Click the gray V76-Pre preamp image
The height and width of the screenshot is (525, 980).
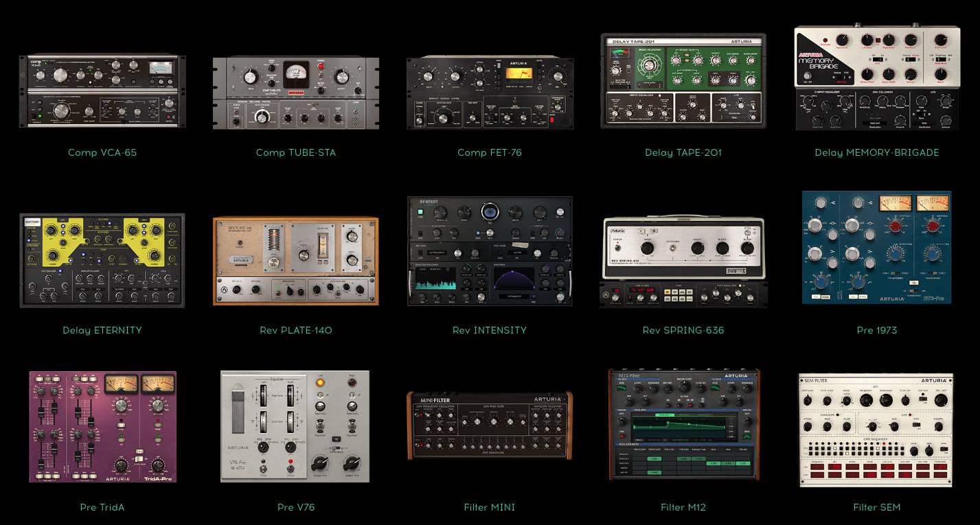295,426
